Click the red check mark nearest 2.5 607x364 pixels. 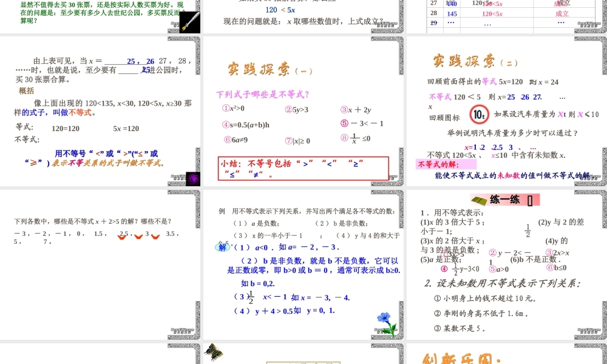(122, 237)
